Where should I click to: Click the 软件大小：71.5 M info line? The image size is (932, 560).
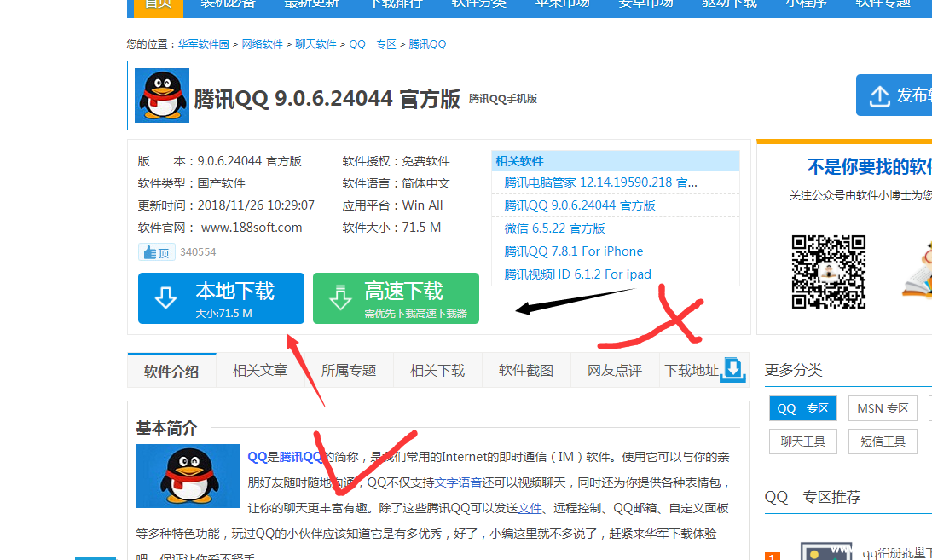pyautogui.click(x=391, y=228)
